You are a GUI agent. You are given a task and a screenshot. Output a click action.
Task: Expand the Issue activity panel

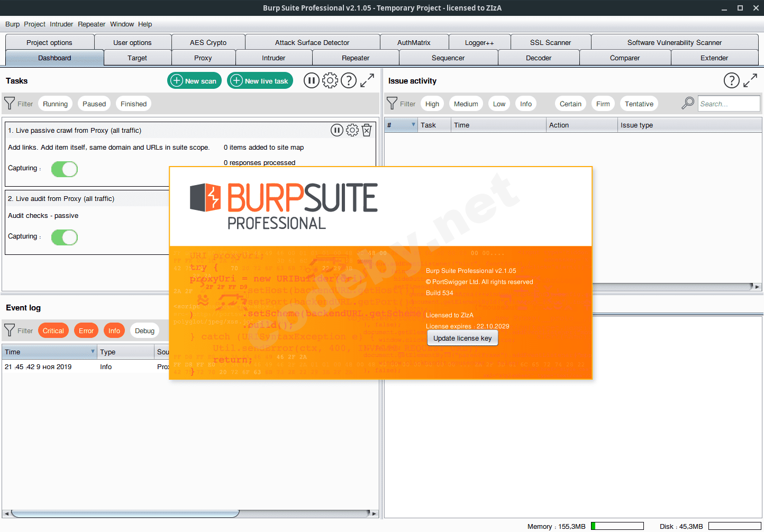750,80
